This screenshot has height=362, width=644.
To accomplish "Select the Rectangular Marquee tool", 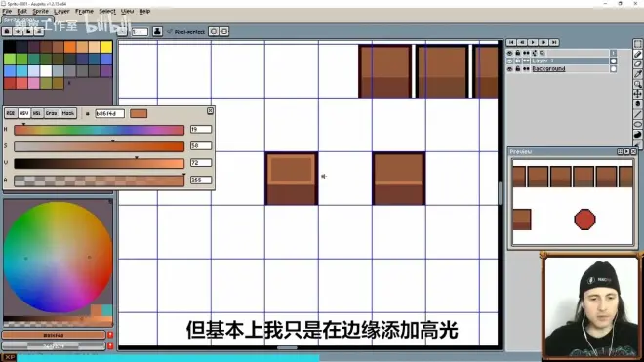I will 638,44.
